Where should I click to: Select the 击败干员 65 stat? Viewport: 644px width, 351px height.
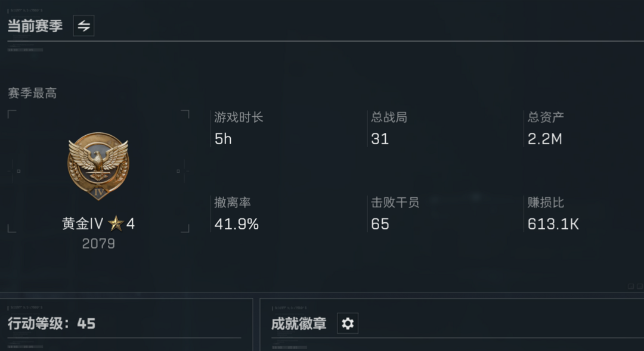point(395,213)
